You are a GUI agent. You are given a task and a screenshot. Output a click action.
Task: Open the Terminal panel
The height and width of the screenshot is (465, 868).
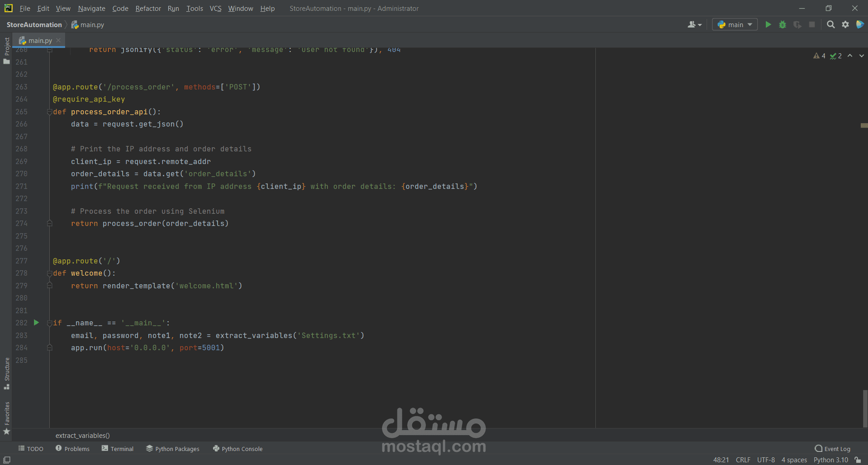coord(117,448)
